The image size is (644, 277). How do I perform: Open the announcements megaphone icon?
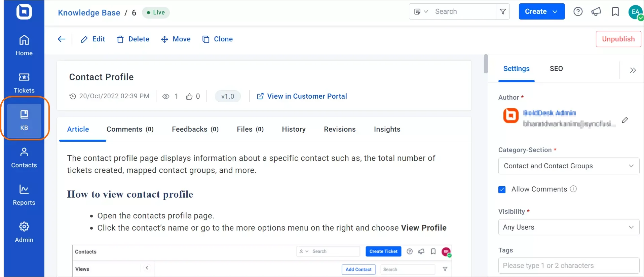(596, 12)
